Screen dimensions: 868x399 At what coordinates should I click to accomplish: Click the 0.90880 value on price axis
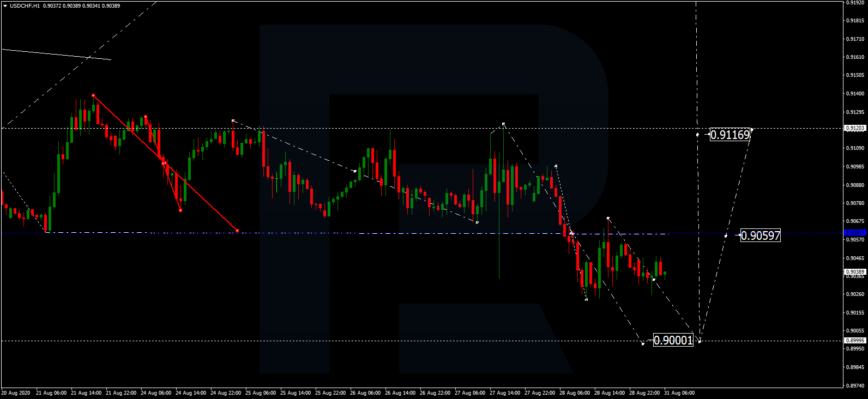coord(855,185)
